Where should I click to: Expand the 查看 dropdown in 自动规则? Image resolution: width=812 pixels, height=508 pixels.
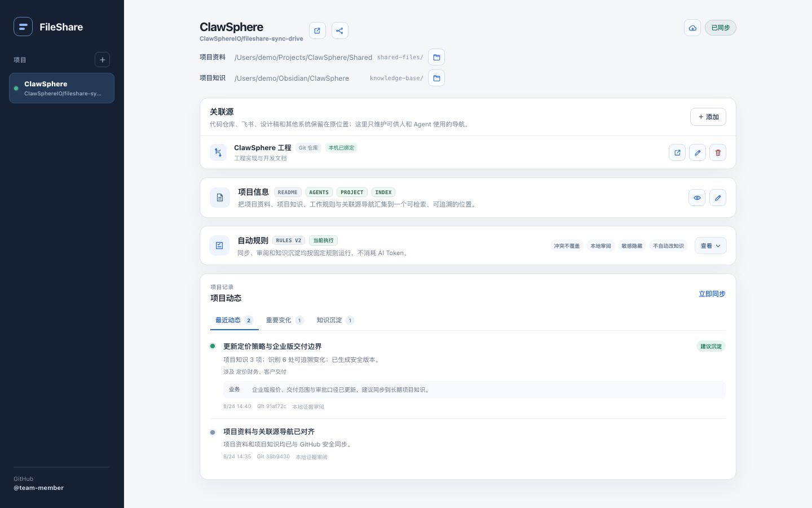710,246
